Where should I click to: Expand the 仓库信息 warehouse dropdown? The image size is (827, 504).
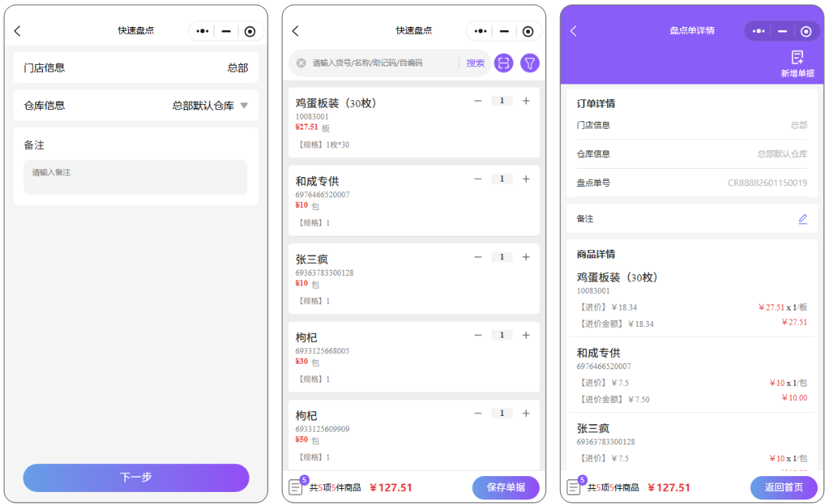coord(244,105)
